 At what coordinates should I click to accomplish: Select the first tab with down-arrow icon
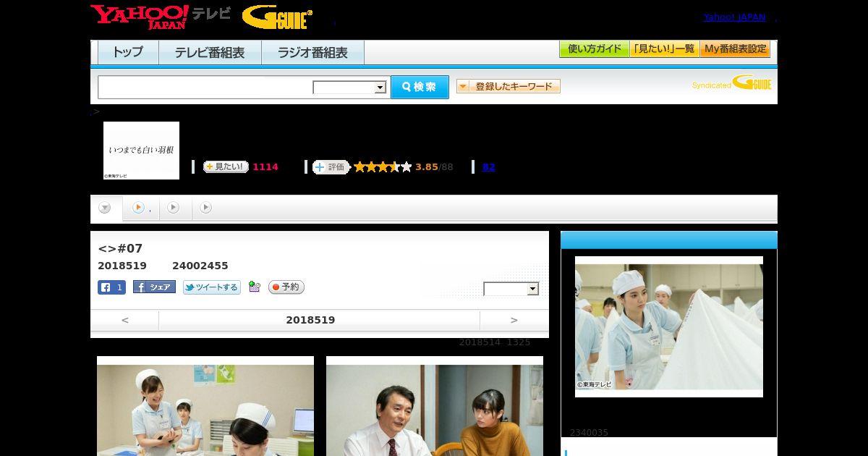pyautogui.click(x=105, y=208)
